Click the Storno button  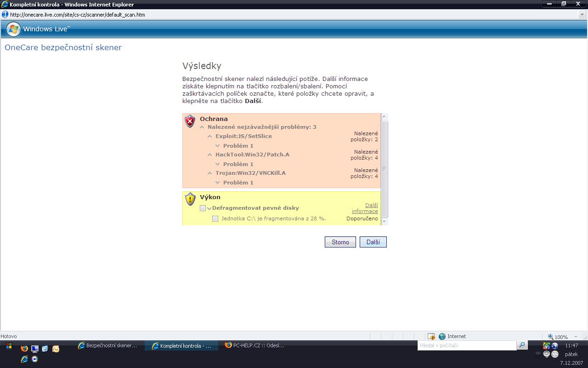pos(340,242)
